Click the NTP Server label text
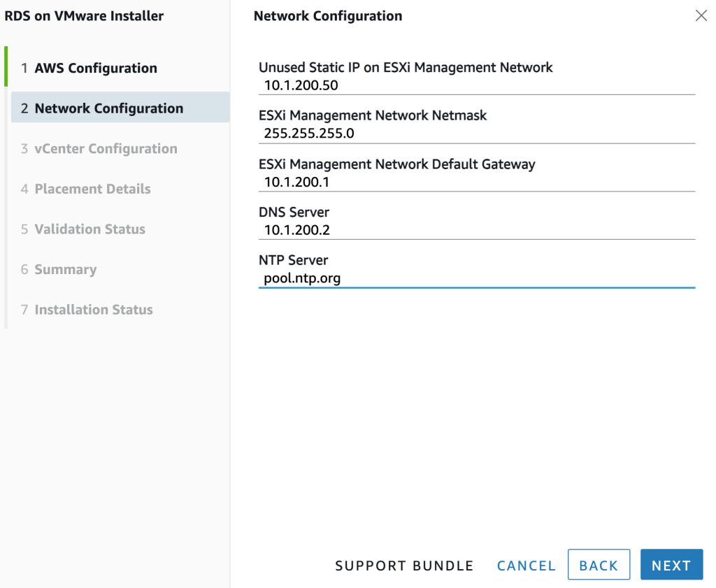This screenshot has width=716, height=588. (293, 260)
